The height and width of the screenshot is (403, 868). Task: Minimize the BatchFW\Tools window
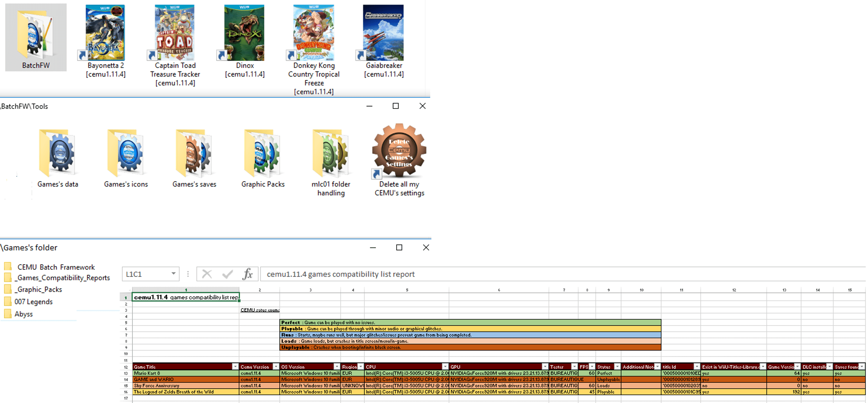pyautogui.click(x=369, y=106)
